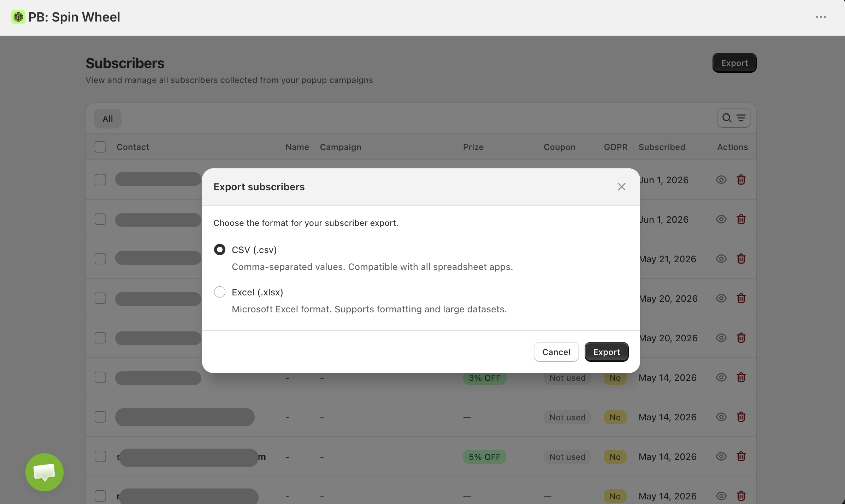Delete the first Jun 1, 2026 subscriber
The height and width of the screenshot is (504, 845).
741,180
